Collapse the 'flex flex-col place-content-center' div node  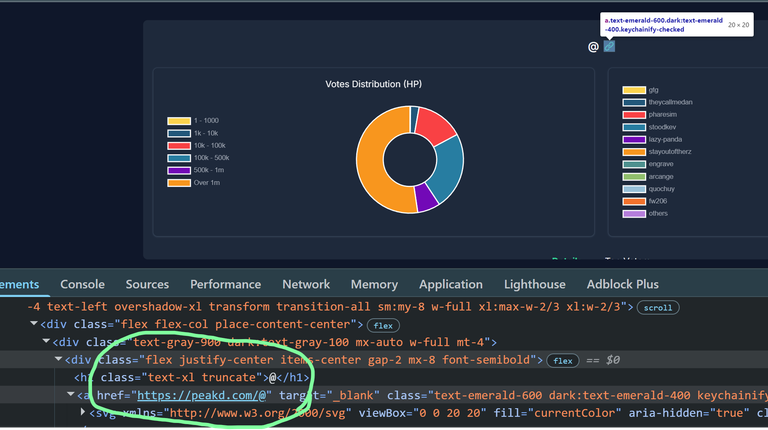tap(33, 324)
